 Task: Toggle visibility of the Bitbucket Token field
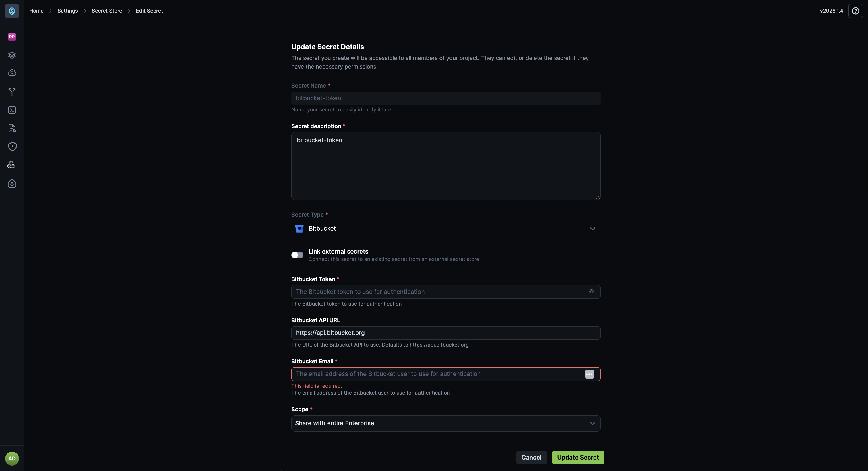pyautogui.click(x=591, y=291)
